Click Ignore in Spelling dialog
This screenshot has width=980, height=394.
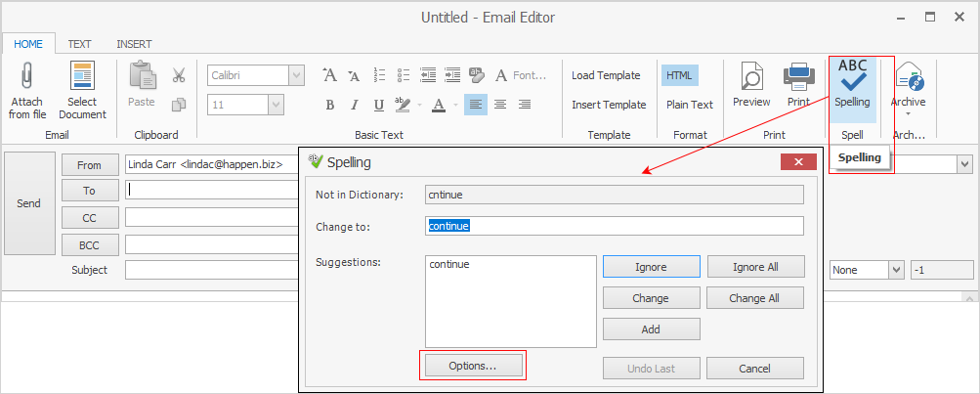click(x=652, y=267)
